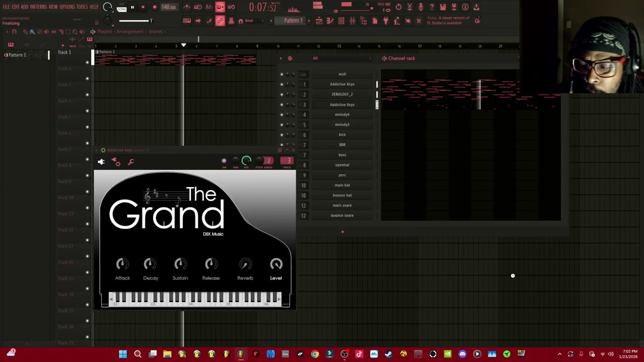Open the PATTERNS menu
Image resolution: width=644 pixels, height=362 pixels.
coord(38,7)
